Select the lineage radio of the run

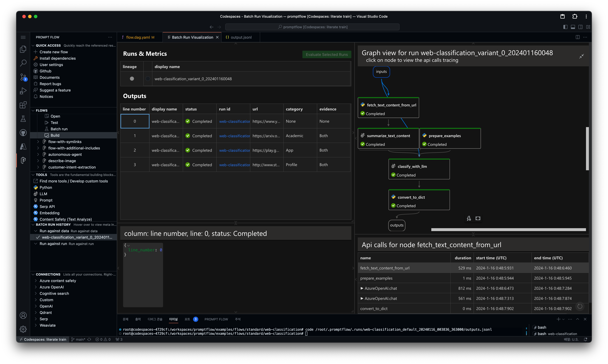click(x=132, y=79)
